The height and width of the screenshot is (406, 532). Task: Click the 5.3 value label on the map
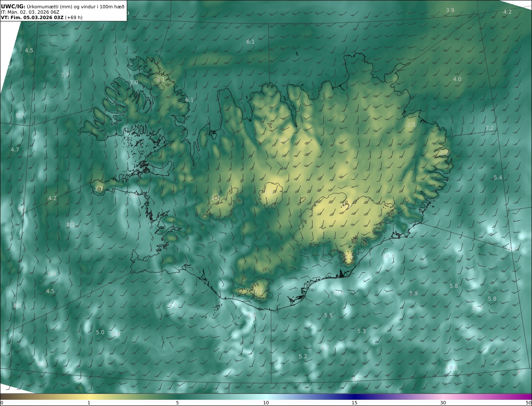(362, 331)
